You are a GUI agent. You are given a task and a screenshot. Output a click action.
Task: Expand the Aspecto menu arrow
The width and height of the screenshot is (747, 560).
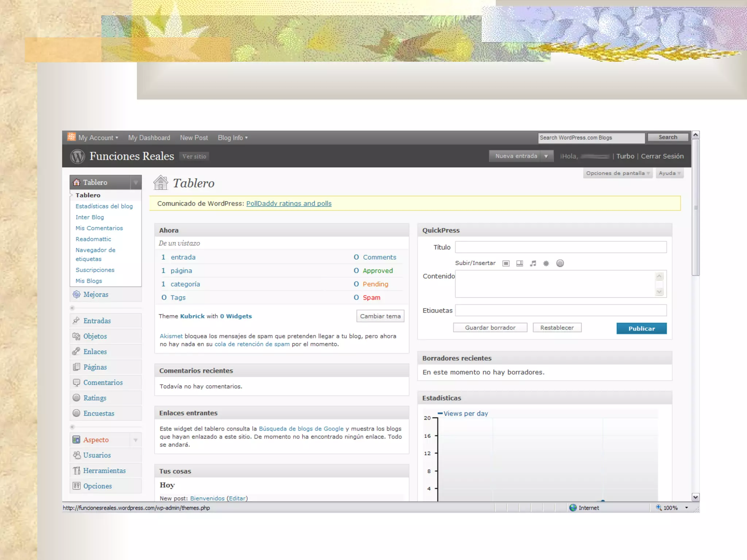136,440
